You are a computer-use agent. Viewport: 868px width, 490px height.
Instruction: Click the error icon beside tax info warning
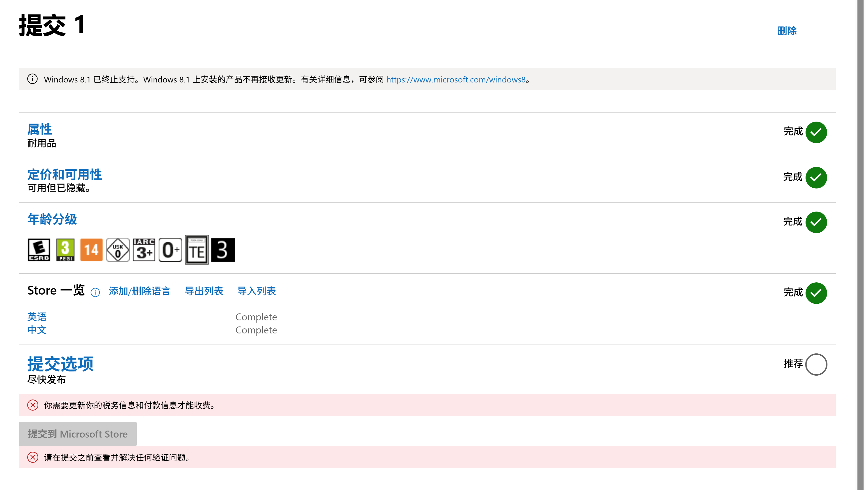coord(33,405)
